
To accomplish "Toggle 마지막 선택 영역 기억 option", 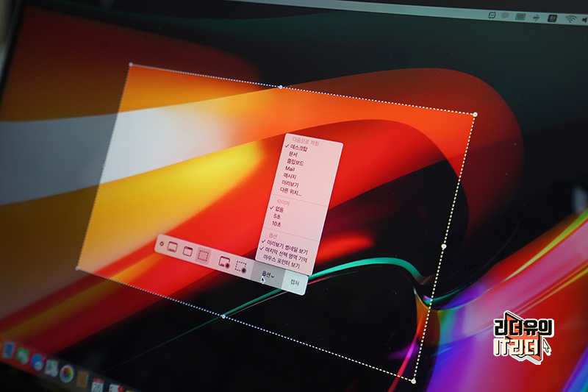I will pos(286,254).
